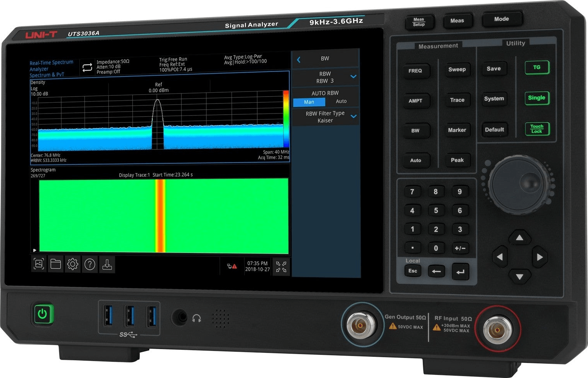Hit the Trace key
This screenshot has width=588, height=378.
pos(457,100)
